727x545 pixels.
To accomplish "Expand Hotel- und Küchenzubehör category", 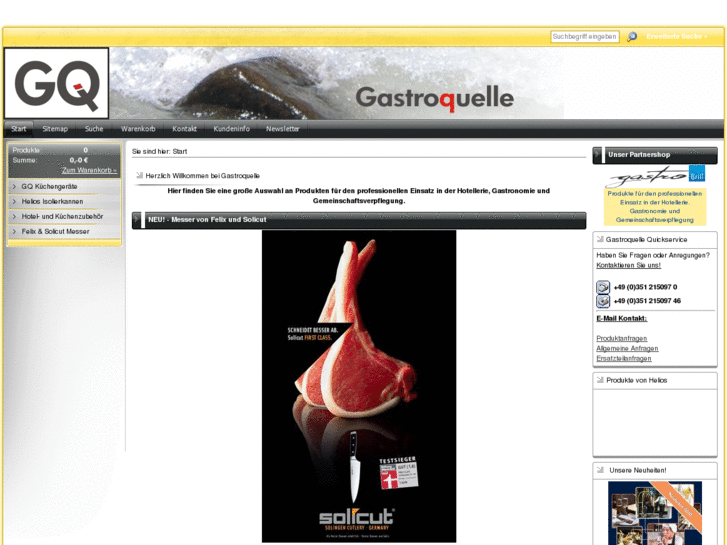I will point(64,217).
